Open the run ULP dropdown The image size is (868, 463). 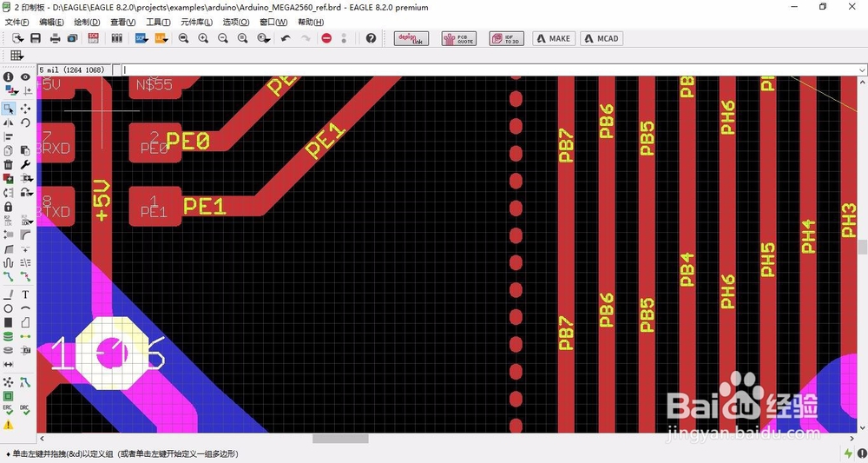point(161,38)
